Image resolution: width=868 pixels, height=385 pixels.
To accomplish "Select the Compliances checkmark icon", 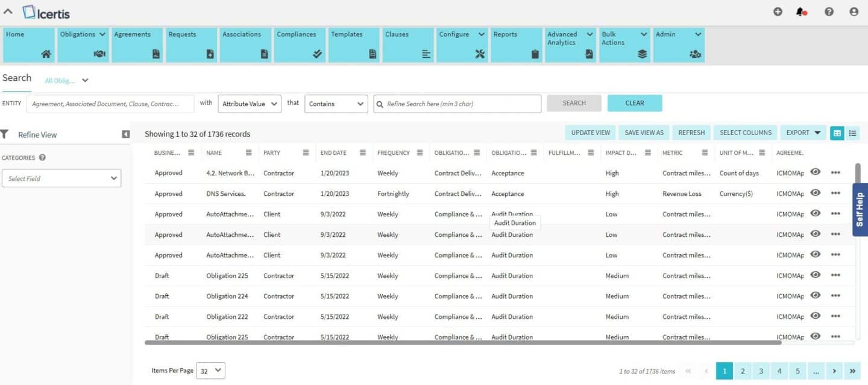I will [318, 54].
